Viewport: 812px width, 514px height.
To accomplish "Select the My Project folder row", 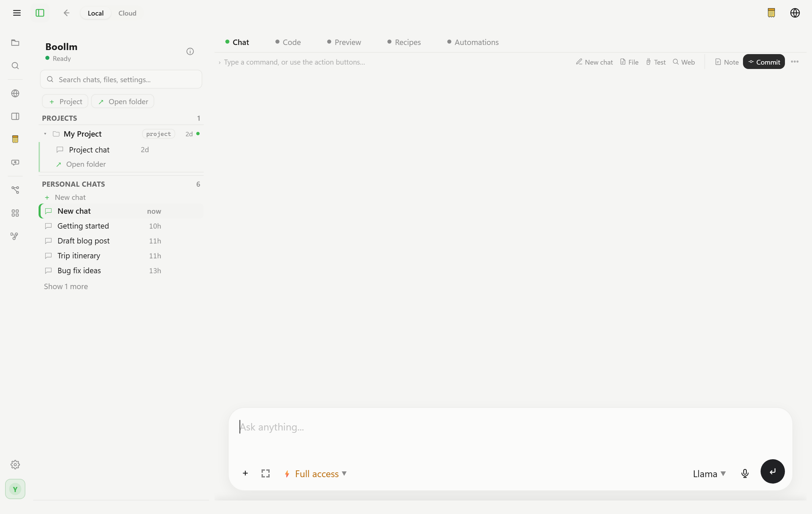I will pos(121,134).
